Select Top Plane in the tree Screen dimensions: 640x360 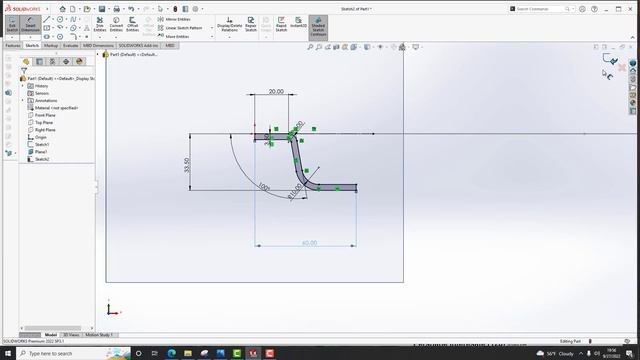click(x=40, y=122)
